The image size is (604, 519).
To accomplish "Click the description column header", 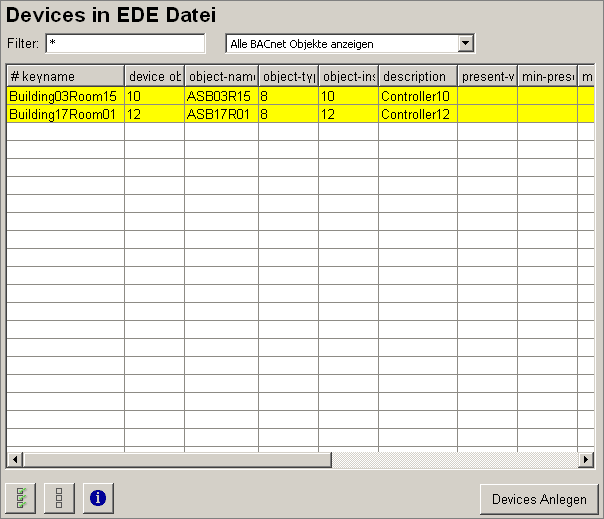I will (x=417, y=76).
